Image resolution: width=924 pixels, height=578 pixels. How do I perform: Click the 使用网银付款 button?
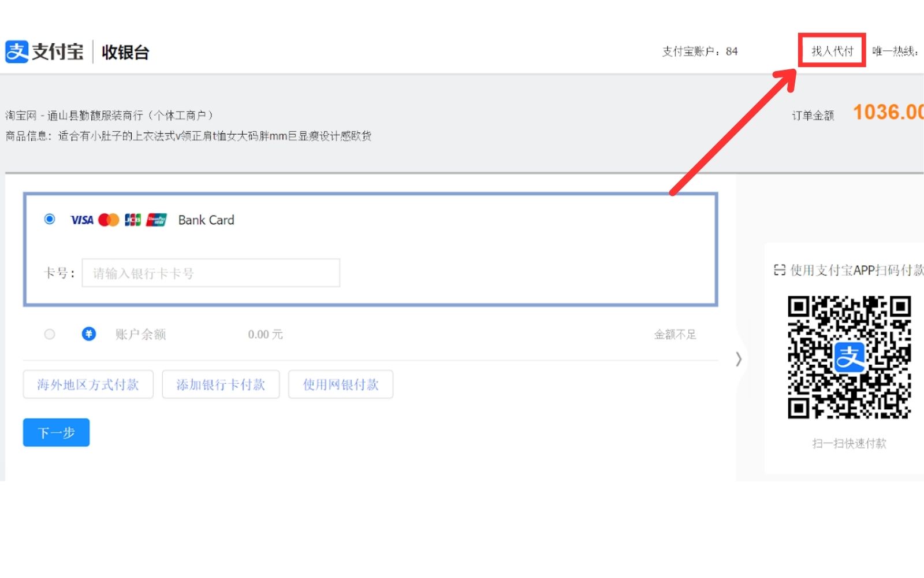tap(341, 384)
